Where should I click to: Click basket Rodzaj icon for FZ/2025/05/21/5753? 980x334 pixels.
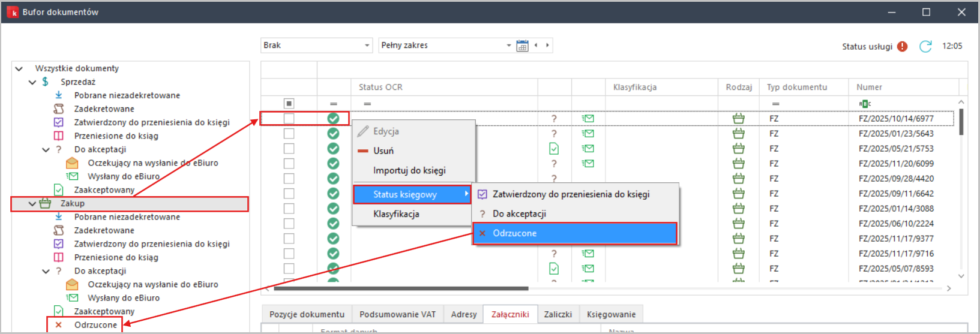click(x=738, y=149)
